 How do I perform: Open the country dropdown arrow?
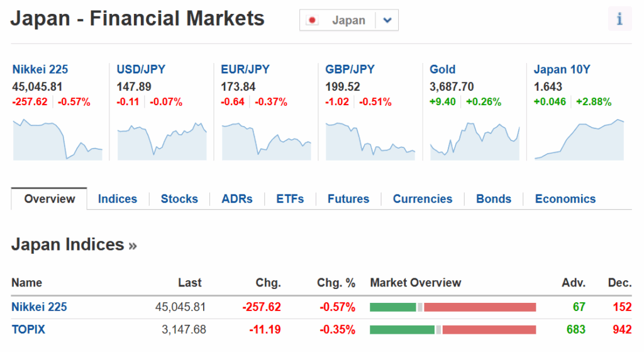pyautogui.click(x=387, y=20)
